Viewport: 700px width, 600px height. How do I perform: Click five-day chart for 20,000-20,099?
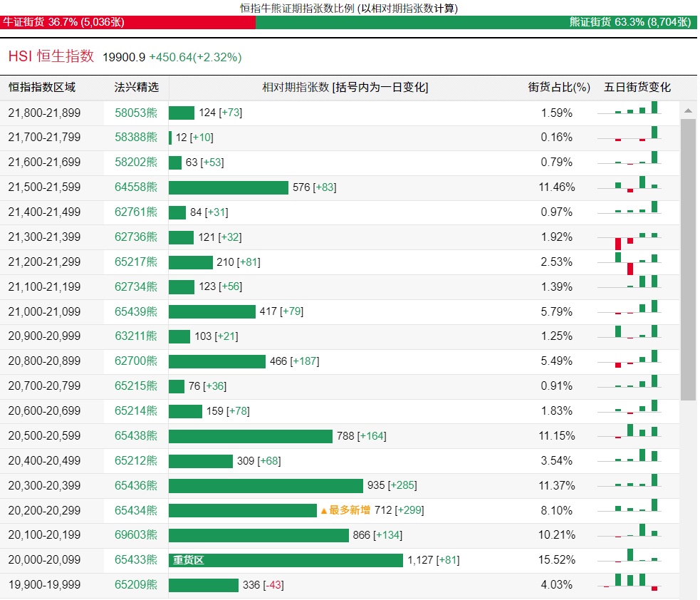point(630,557)
